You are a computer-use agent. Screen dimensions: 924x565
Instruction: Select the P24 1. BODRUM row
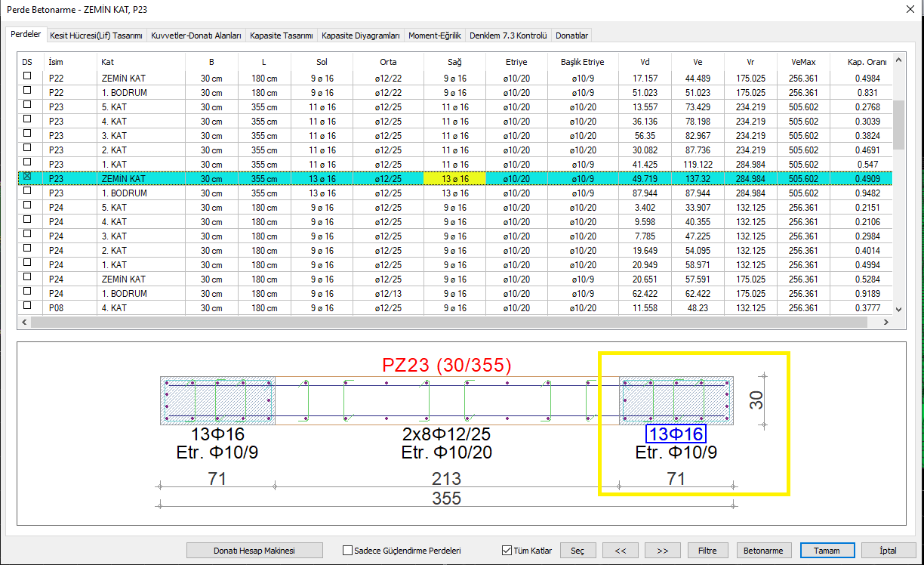455,294
